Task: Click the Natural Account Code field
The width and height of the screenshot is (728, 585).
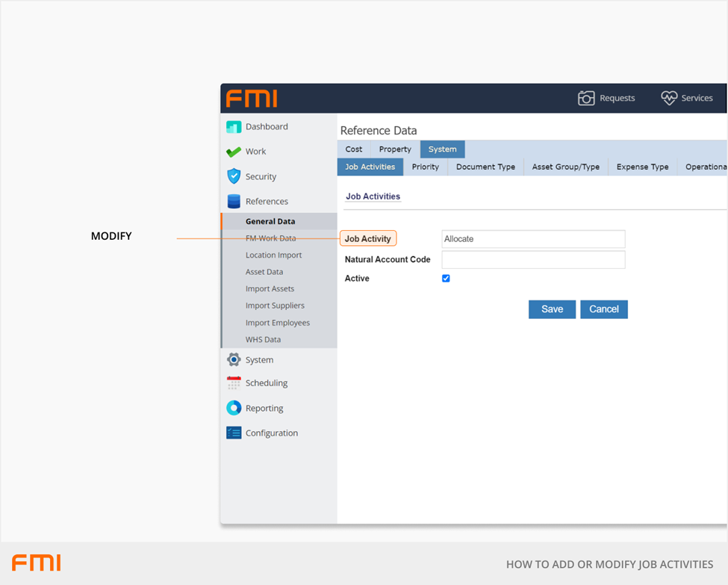Action: point(533,259)
